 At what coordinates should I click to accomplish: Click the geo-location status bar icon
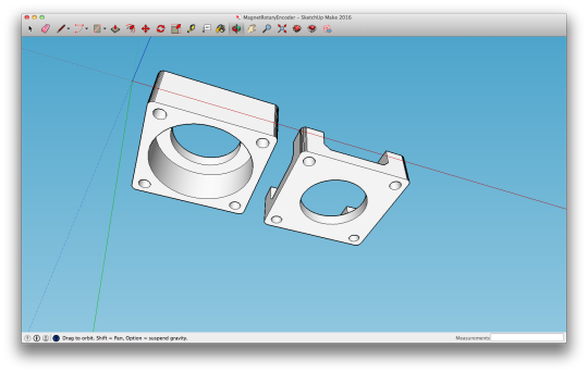(27, 338)
